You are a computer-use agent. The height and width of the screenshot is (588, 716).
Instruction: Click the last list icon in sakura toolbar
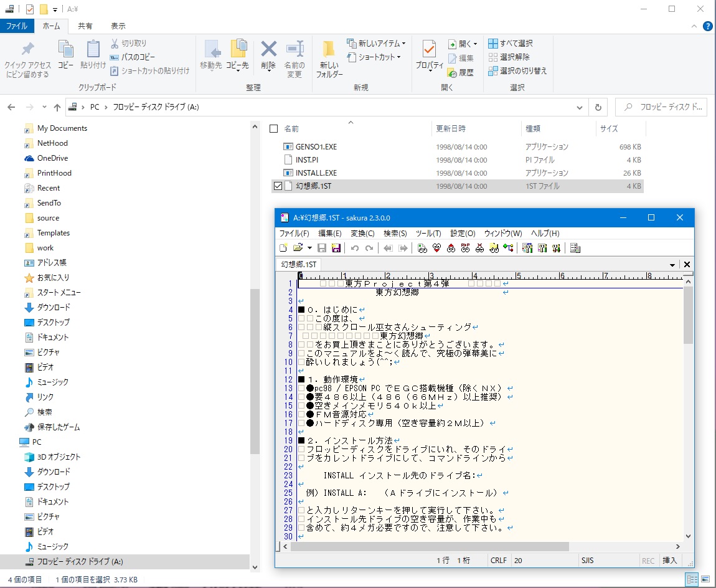coord(575,248)
